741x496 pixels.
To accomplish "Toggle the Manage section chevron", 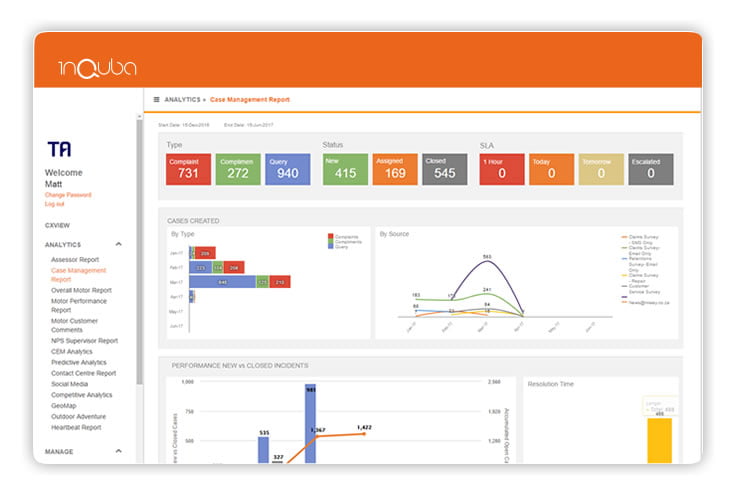I will [119, 452].
